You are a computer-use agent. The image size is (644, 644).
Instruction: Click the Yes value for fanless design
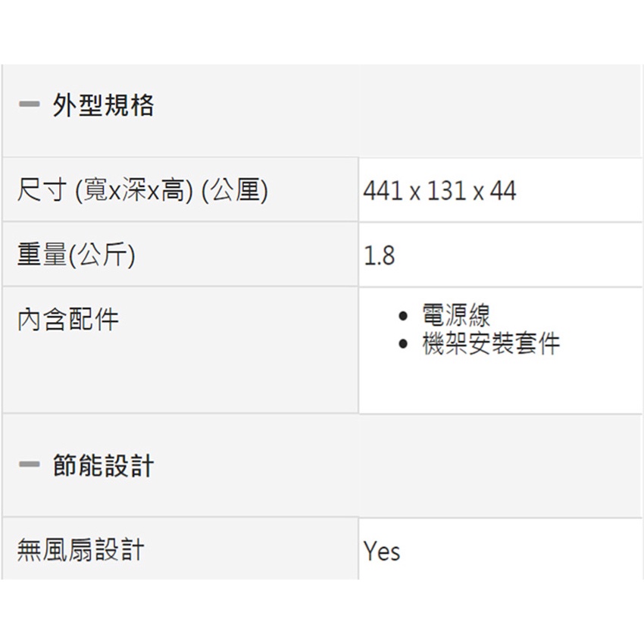(x=381, y=551)
